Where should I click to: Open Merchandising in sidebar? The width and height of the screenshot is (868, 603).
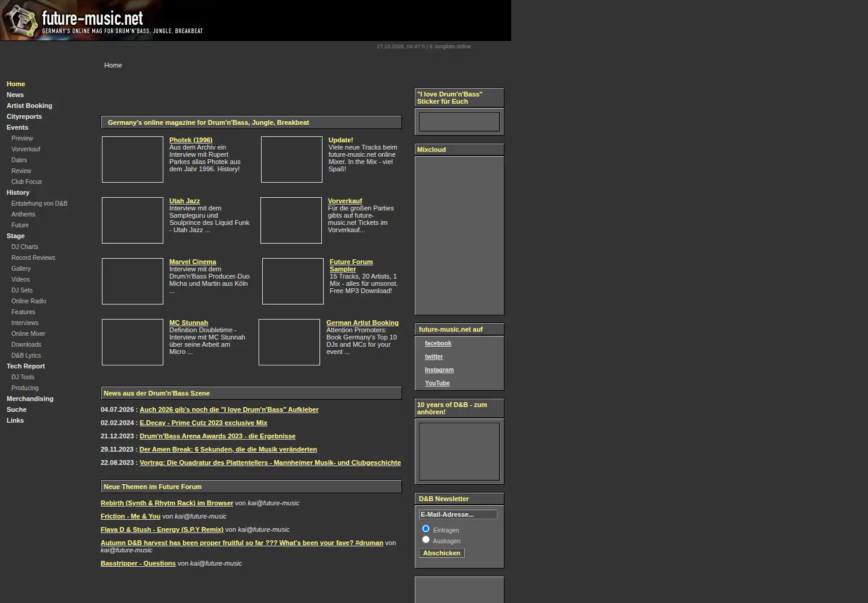(30, 399)
